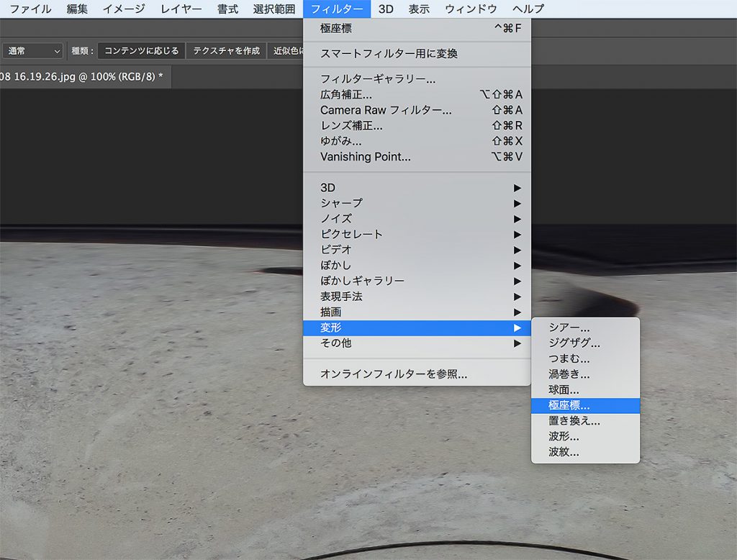Open the 通常 mode dropdown

[x=33, y=51]
